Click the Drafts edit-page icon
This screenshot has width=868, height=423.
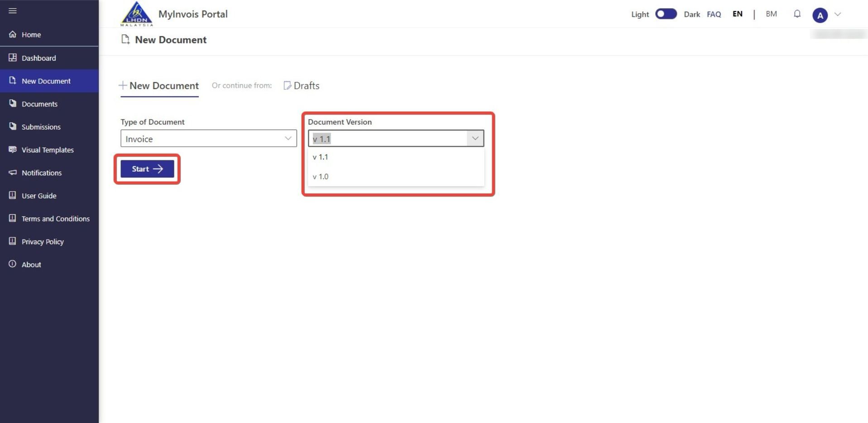287,86
